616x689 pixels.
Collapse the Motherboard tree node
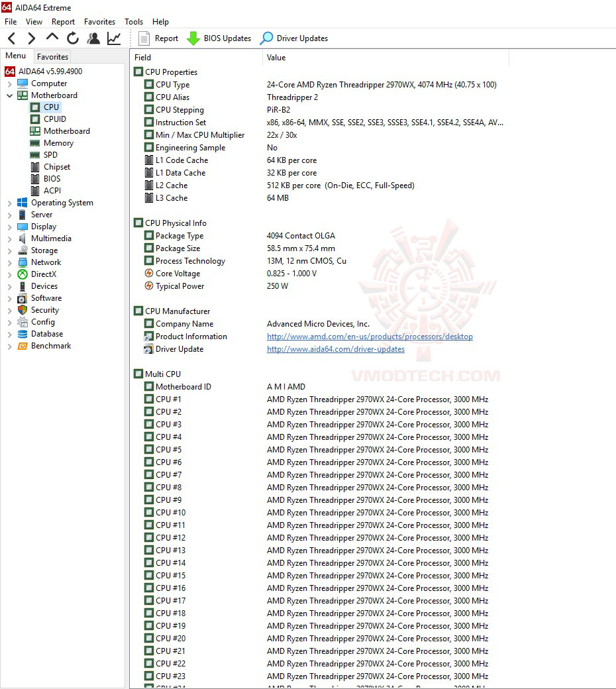click(x=10, y=95)
